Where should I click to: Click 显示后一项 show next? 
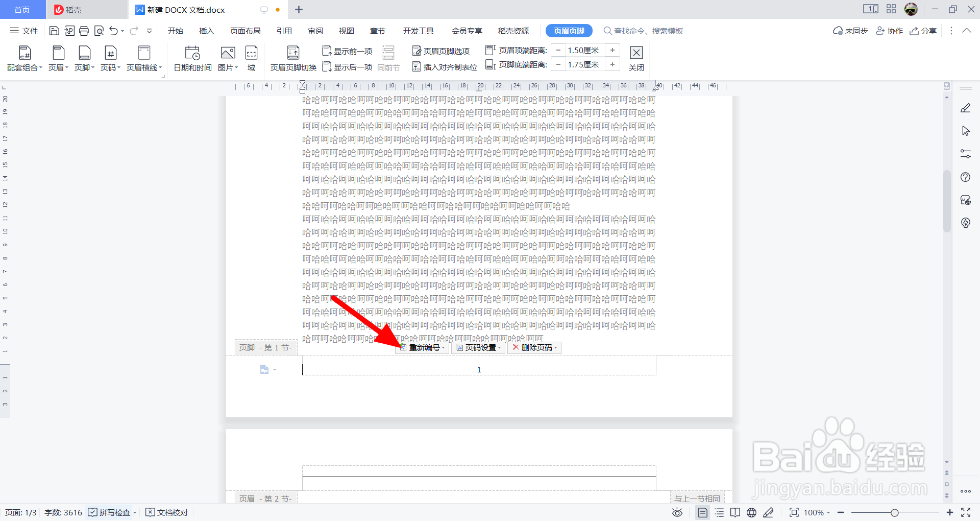tap(347, 67)
